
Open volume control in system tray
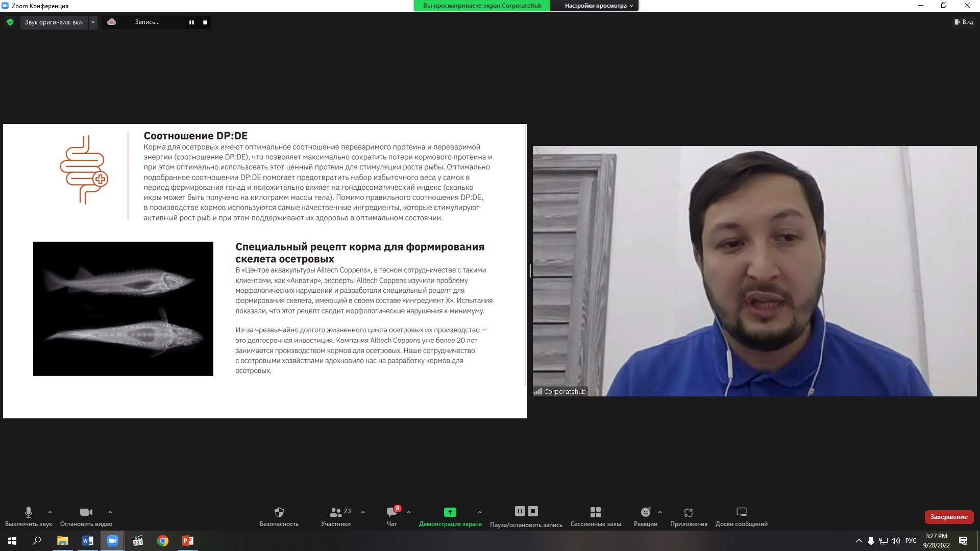[896, 541]
